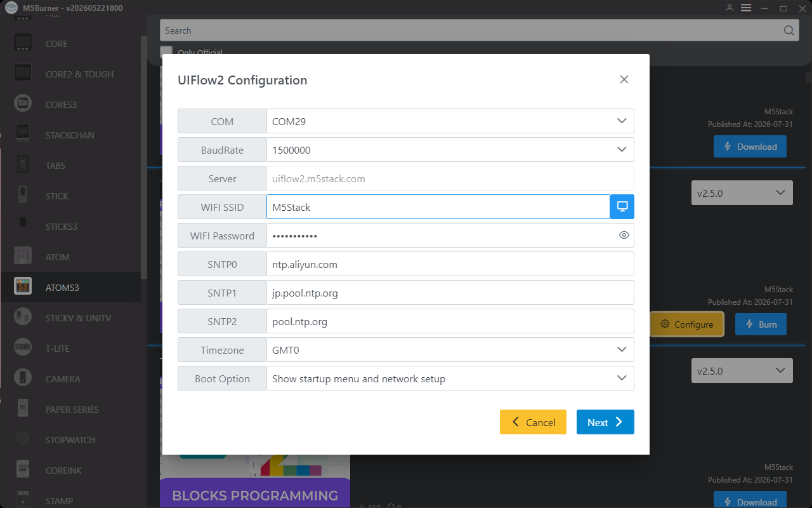
Task: Open the user account icon in title bar
Action: tap(730, 8)
